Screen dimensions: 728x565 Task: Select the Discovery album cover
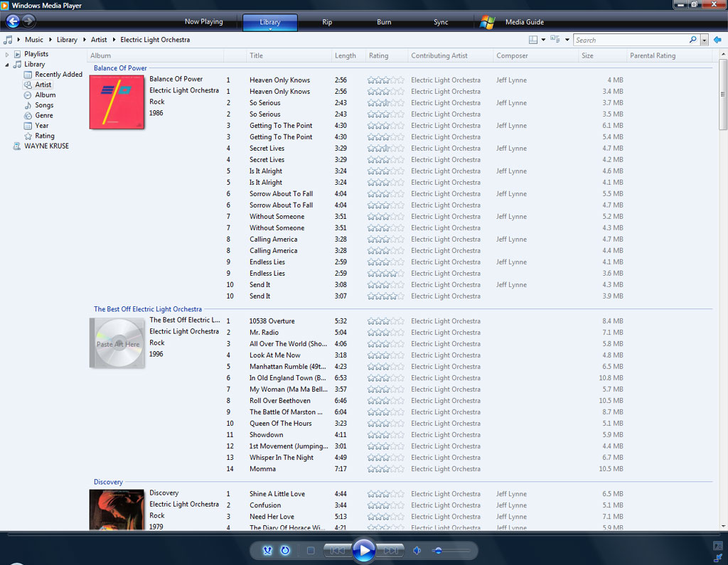click(117, 510)
